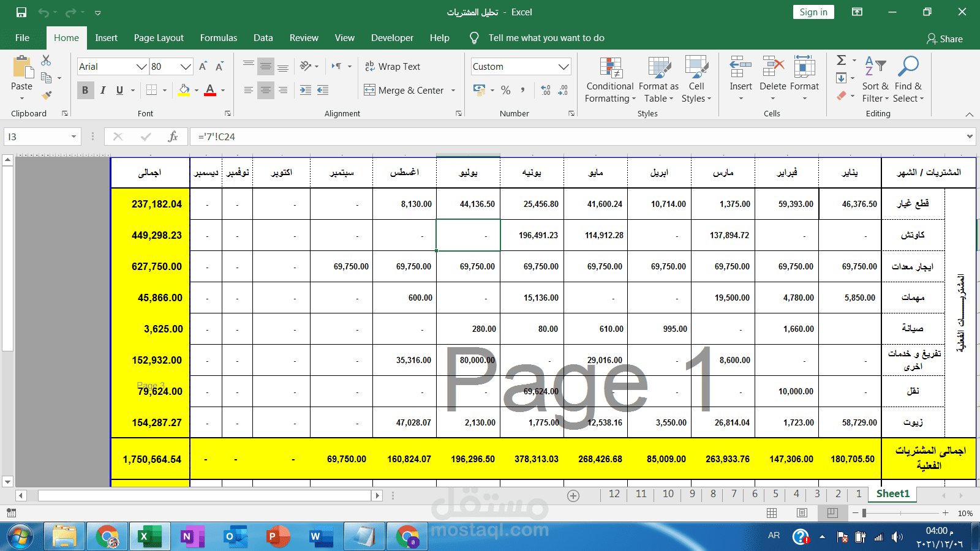The height and width of the screenshot is (551, 980).
Task: Select Page Break Preview view icon
Action: pyautogui.click(x=832, y=513)
